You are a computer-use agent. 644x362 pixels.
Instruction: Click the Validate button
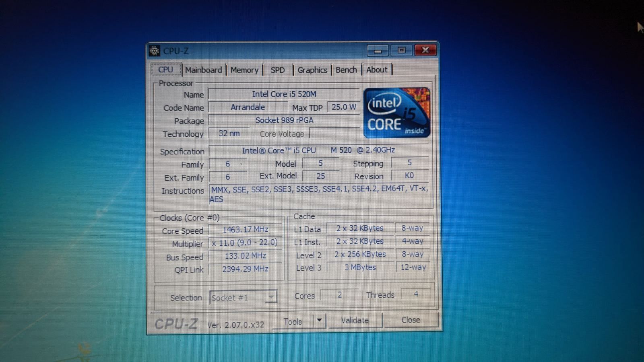coord(355,321)
